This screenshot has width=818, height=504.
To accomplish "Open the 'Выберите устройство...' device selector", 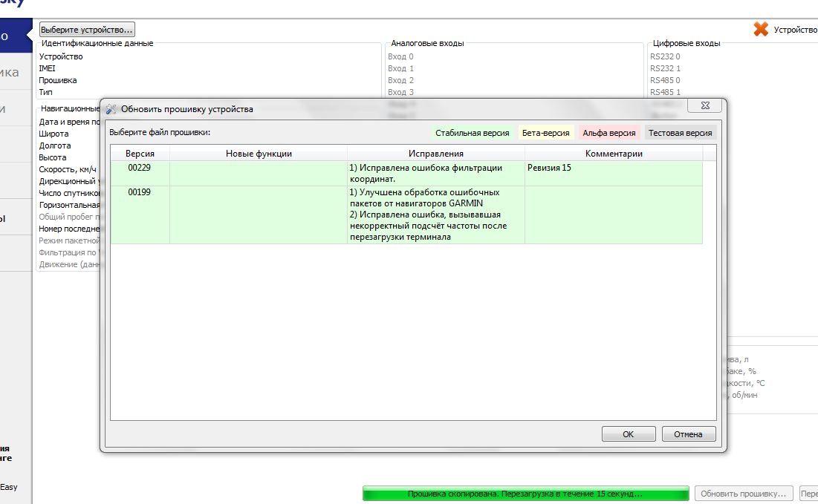I will tap(87, 30).
